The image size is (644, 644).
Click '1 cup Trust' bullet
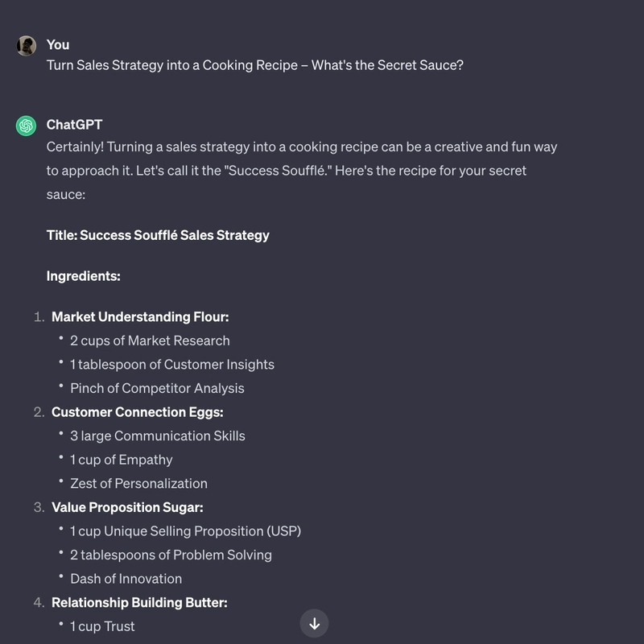tap(102, 627)
